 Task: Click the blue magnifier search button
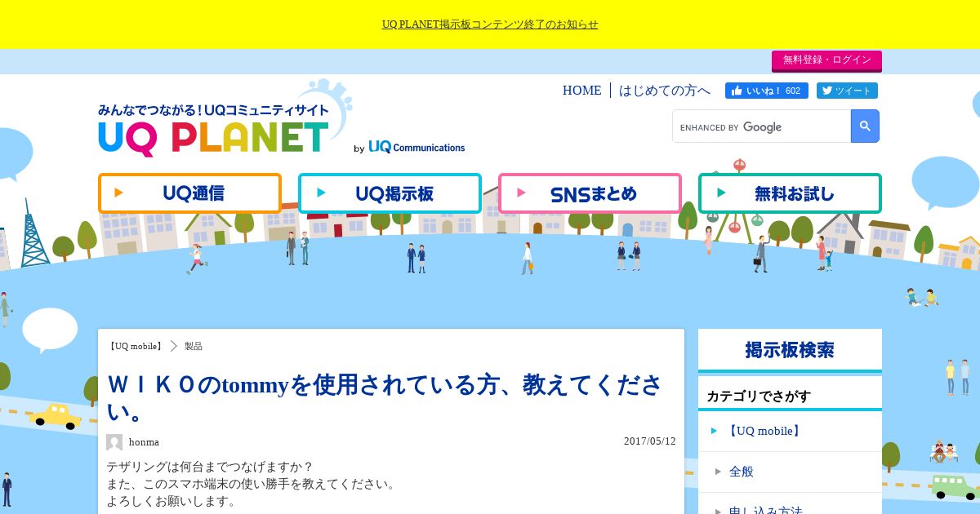pos(865,126)
